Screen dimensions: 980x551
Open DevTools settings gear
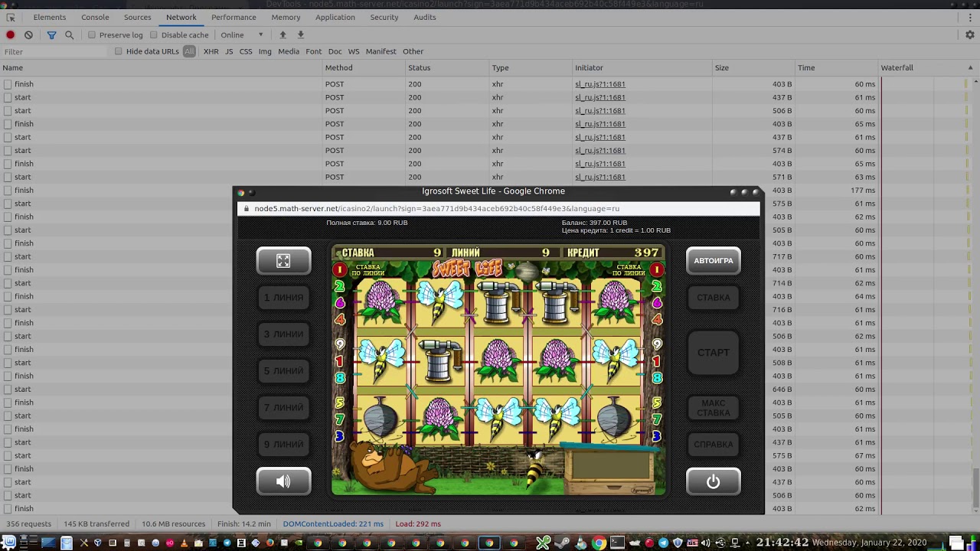click(969, 35)
